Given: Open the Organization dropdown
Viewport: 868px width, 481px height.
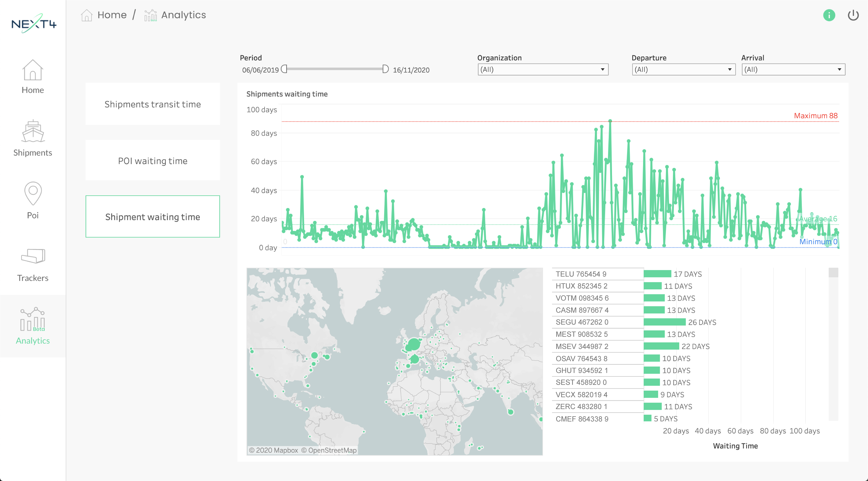Looking at the screenshot, I should [x=543, y=69].
